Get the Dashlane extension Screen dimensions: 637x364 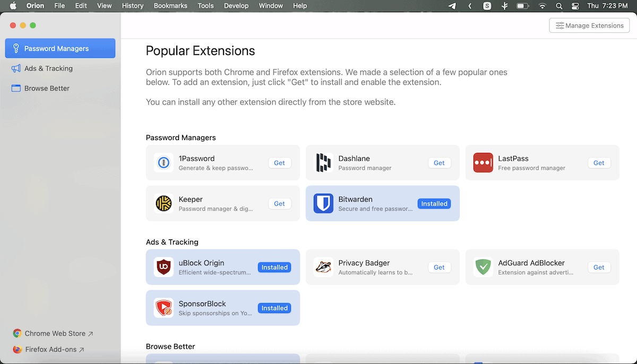(x=439, y=163)
